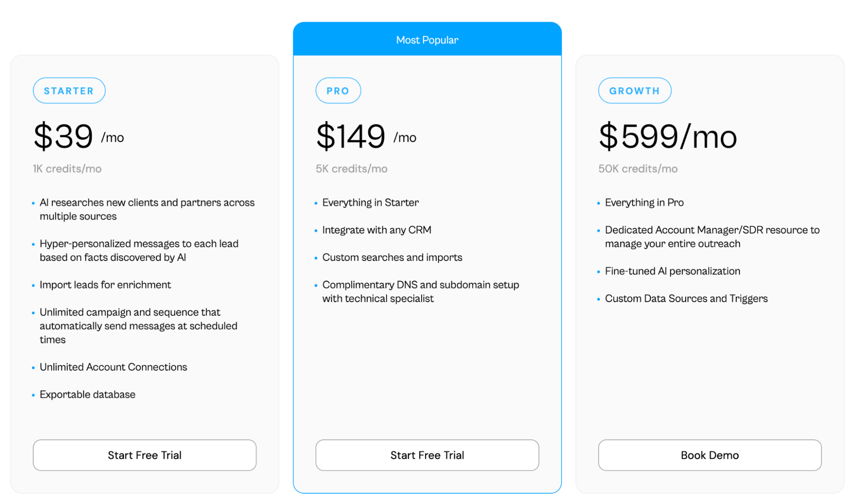The width and height of the screenshot is (861, 504).
Task: Click the Everything in Pro bullet
Action: [644, 202]
